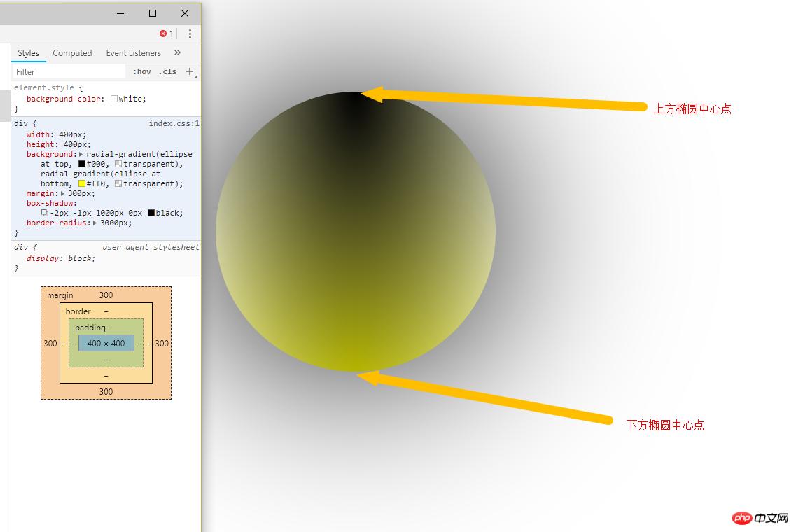Click the gradient circle div on page
Screen dimensions: 796x532
356,232
